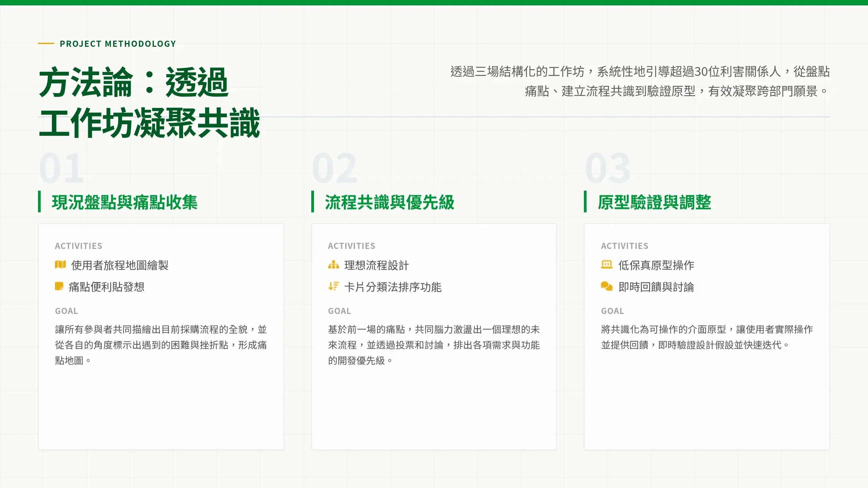Click the map icon beside 使用者旅程地圖繪製
Image resolution: width=868 pixels, height=488 pixels.
tap(60, 265)
